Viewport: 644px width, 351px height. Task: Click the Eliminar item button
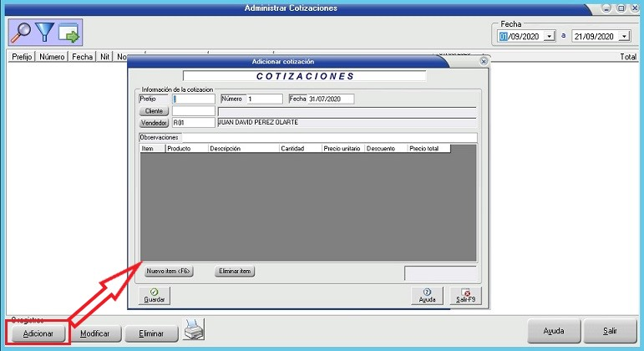(x=235, y=272)
